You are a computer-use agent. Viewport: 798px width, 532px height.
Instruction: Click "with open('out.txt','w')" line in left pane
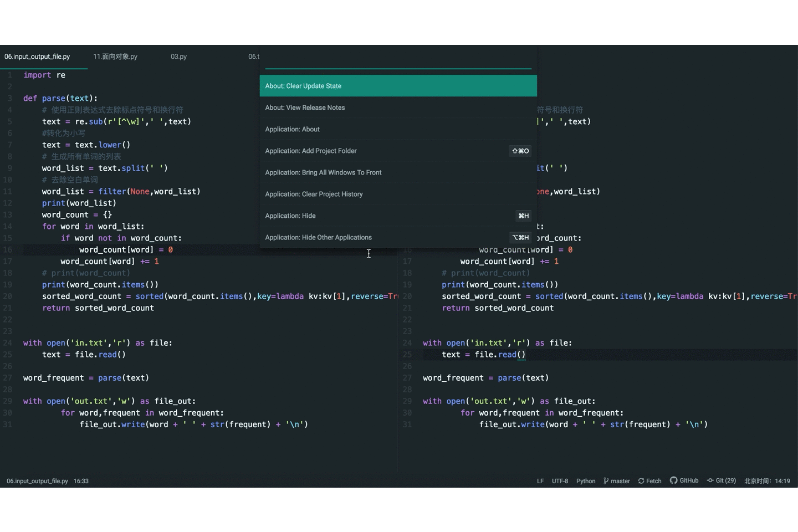pos(110,401)
